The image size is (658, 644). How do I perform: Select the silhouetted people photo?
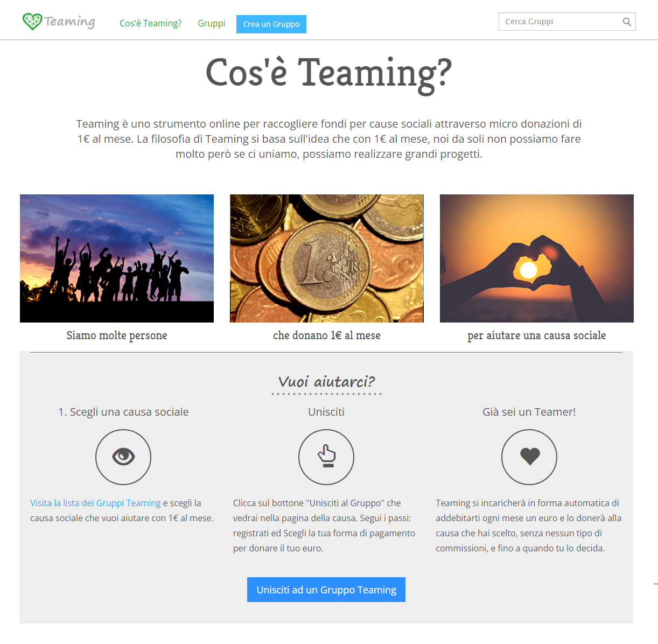(117, 258)
